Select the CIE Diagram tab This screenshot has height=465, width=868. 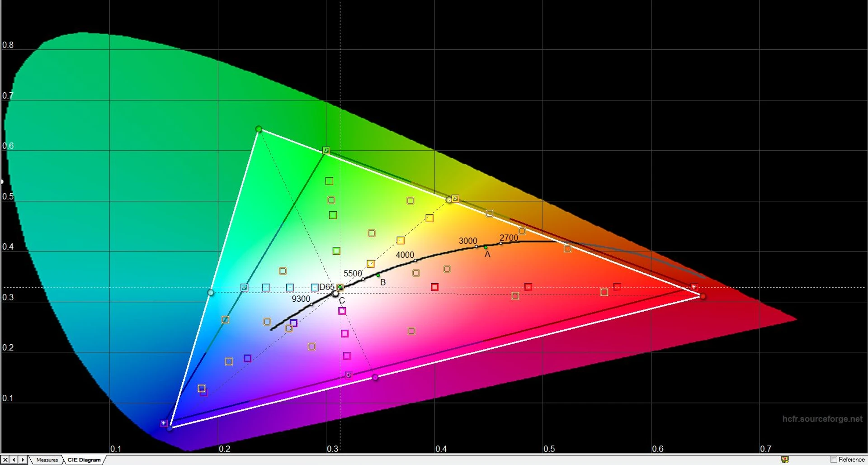point(84,460)
